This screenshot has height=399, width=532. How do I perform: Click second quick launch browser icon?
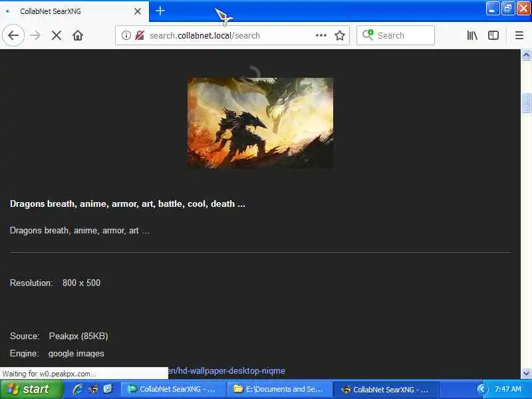[93, 389]
